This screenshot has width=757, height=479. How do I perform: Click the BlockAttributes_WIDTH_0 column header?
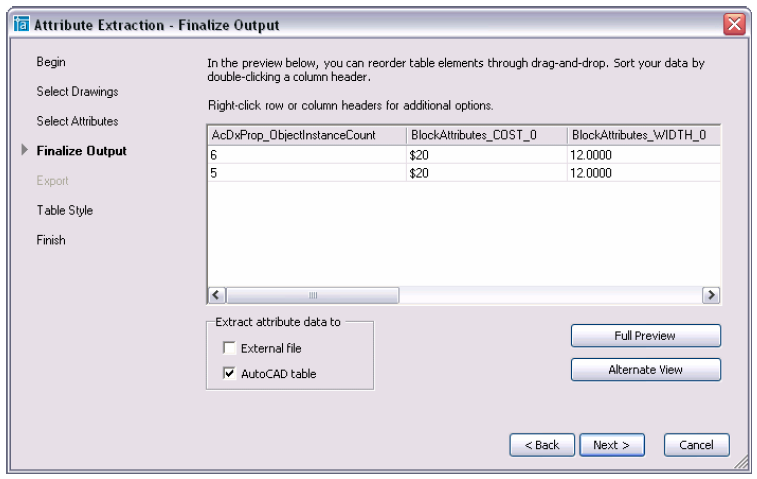pyautogui.click(x=644, y=135)
